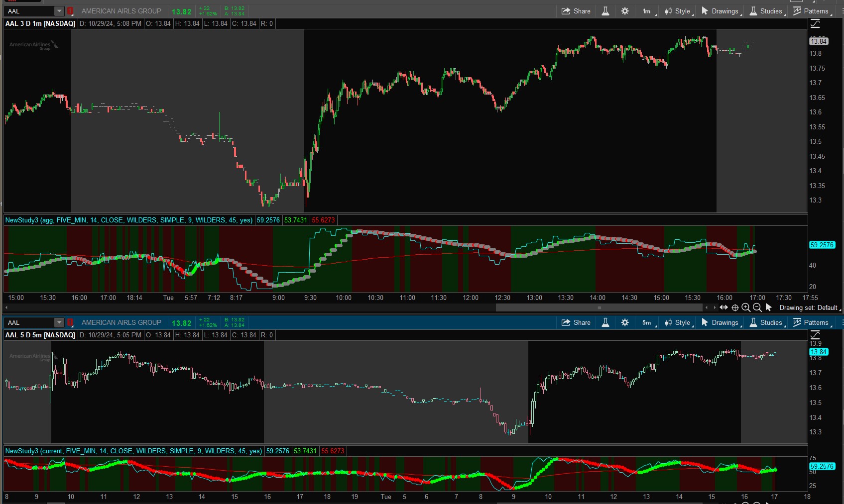Open Patterns menu in upper chart toolbar
The image size is (844, 504).
[x=813, y=11]
